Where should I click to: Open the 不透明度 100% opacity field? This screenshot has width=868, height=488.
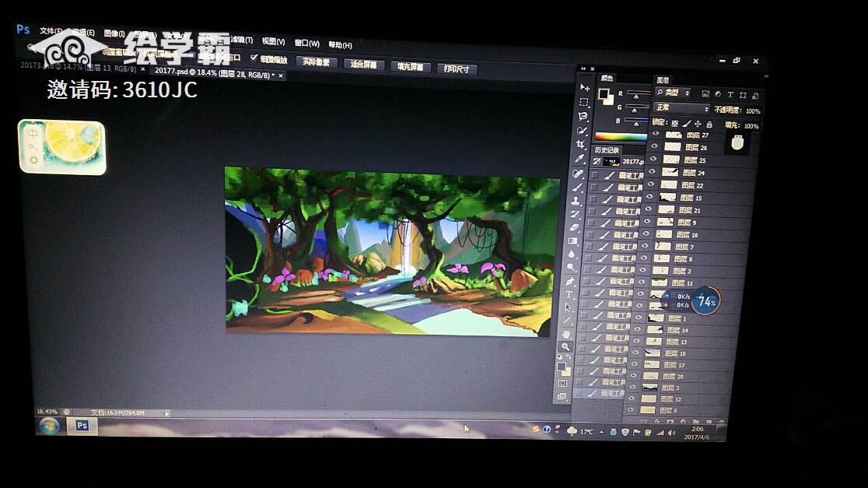click(x=753, y=111)
